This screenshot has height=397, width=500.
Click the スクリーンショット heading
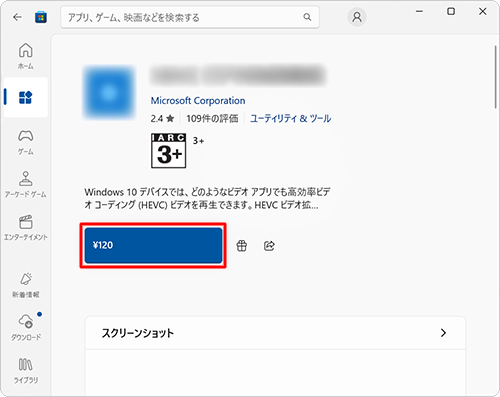click(138, 333)
